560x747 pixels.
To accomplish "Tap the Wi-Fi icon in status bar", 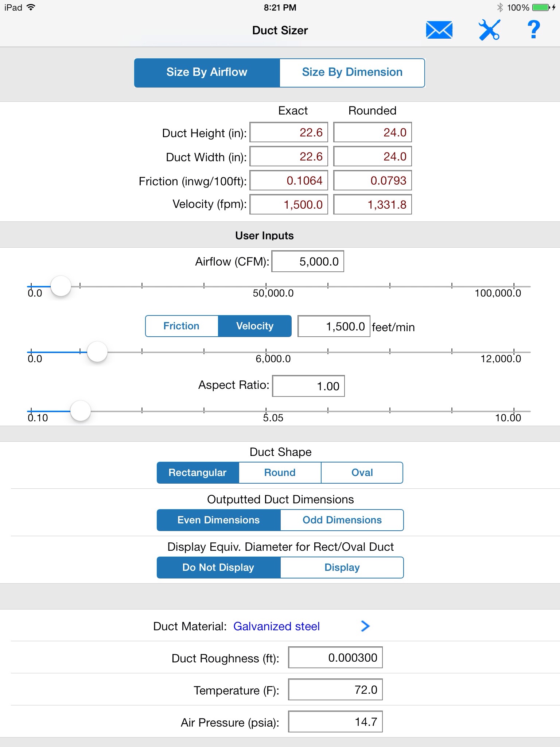I will point(31,7).
